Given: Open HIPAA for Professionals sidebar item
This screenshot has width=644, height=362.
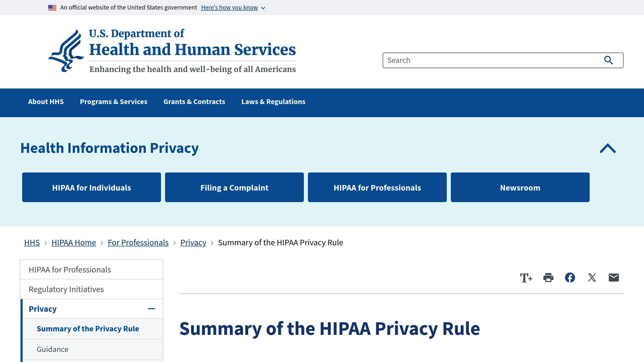Looking at the screenshot, I should [x=92, y=269].
